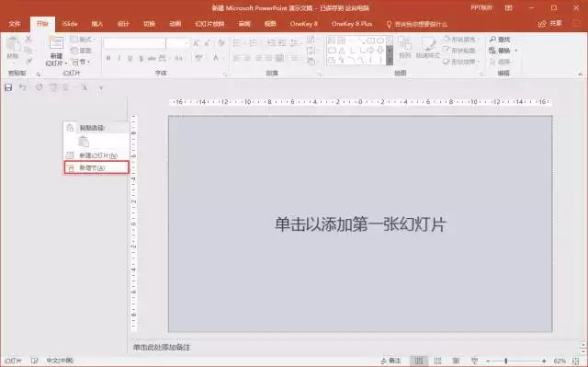Open the font color A dropdown
588x367 pixels.
(218, 58)
